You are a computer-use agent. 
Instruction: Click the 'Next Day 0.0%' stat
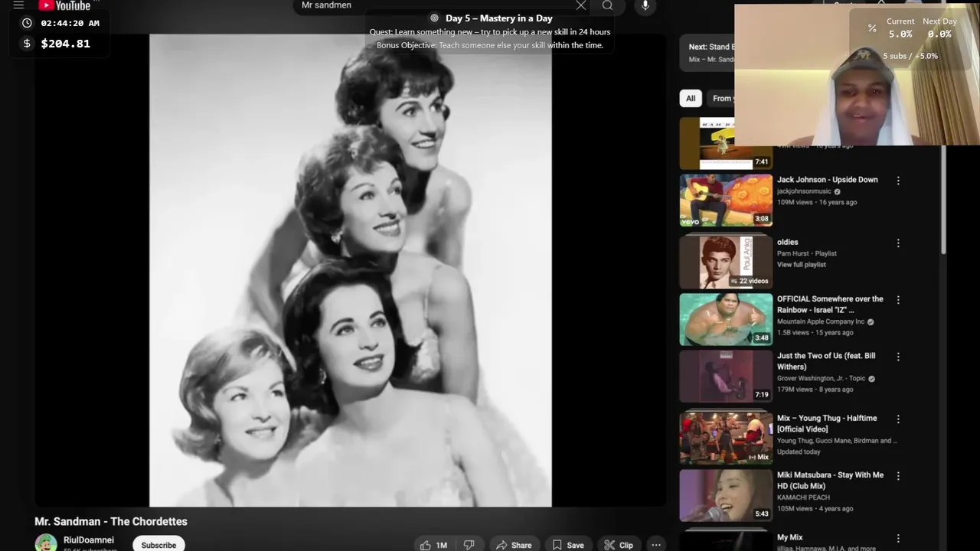[939, 28]
